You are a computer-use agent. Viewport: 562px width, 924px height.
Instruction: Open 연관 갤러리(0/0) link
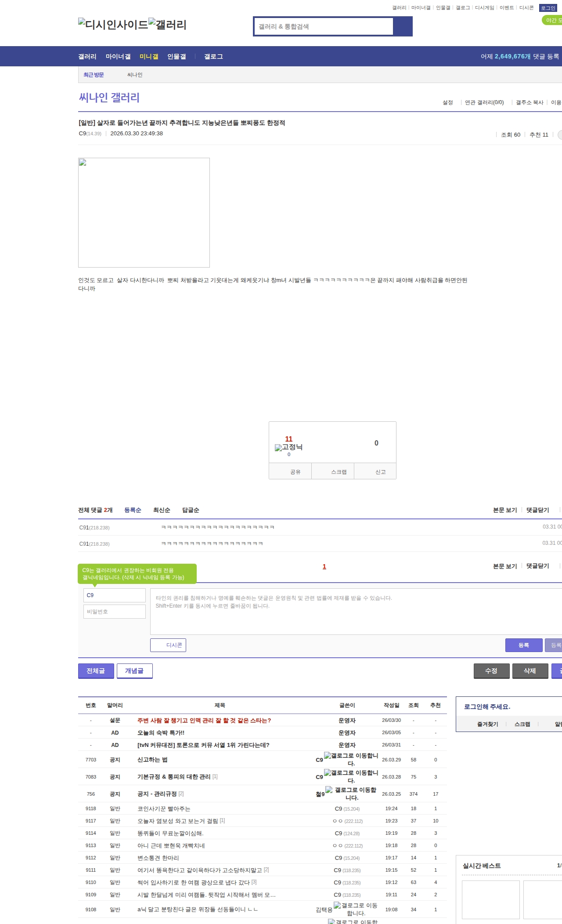coord(484,102)
